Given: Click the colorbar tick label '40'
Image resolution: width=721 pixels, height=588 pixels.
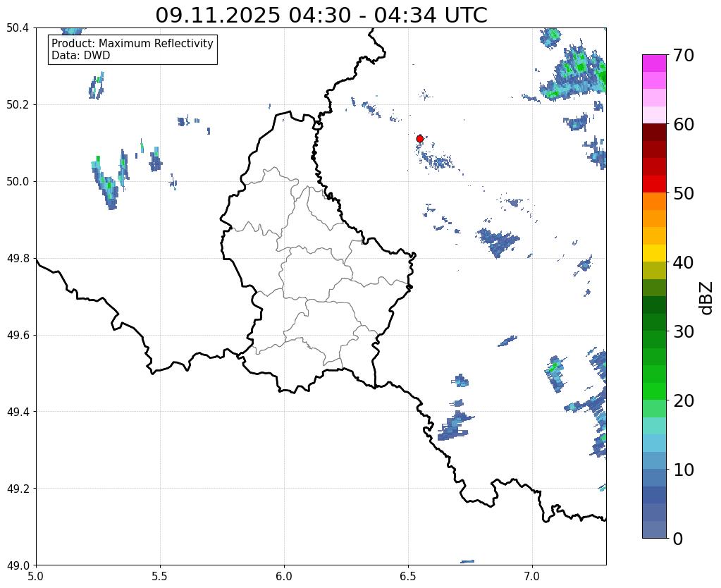Looking at the screenshot, I should [x=684, y=262].
